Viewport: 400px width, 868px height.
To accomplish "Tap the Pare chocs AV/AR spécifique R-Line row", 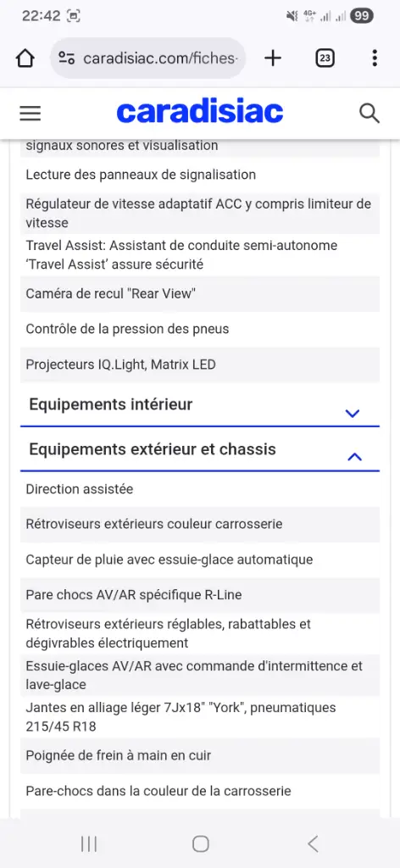I will click(200, 595).
